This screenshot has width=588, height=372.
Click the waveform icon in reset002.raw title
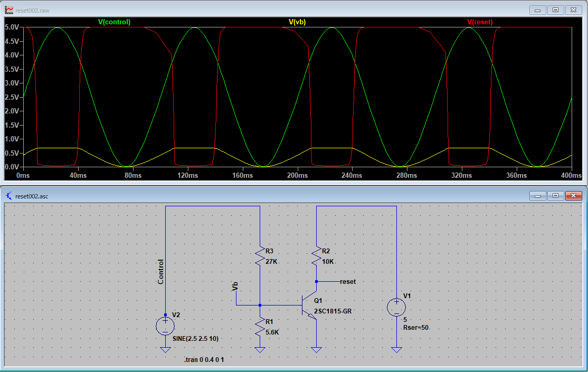(8, 10)
